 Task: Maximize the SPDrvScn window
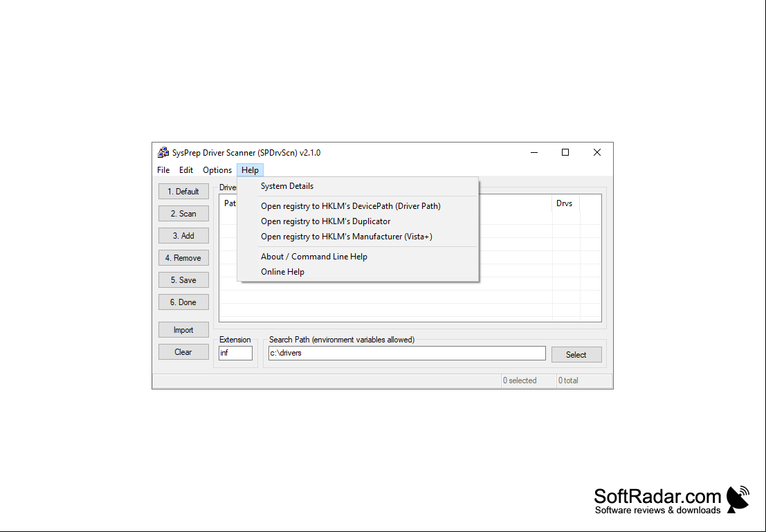tap(565, 152)
